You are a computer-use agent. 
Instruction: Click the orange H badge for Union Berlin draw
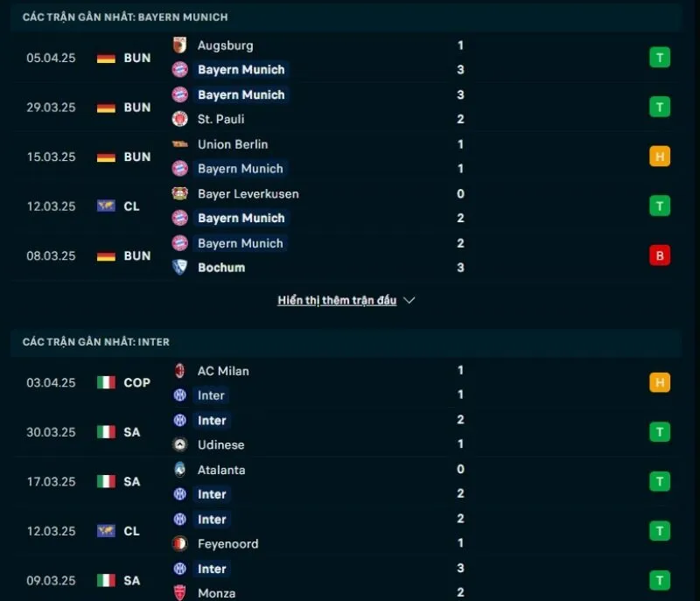[x=659, y=156]
